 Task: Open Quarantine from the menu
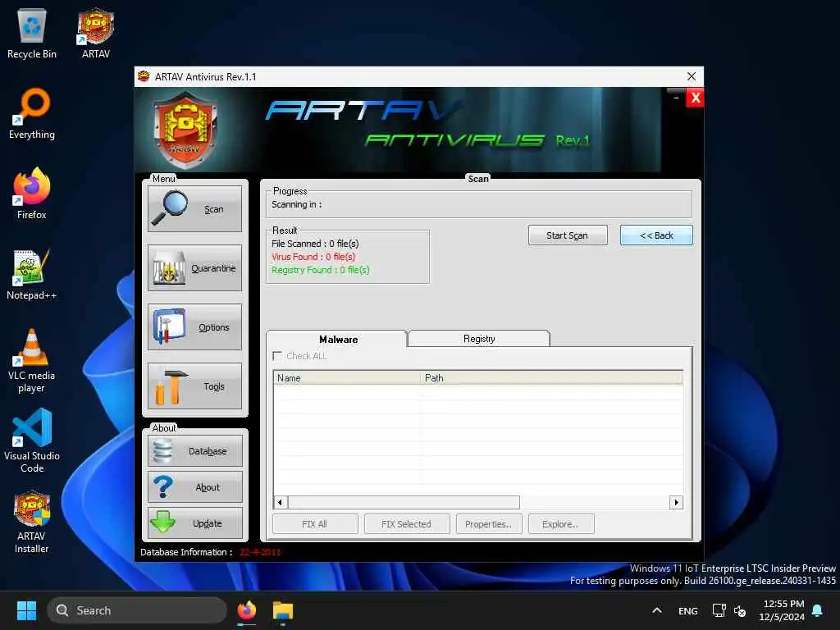[194, 268]
